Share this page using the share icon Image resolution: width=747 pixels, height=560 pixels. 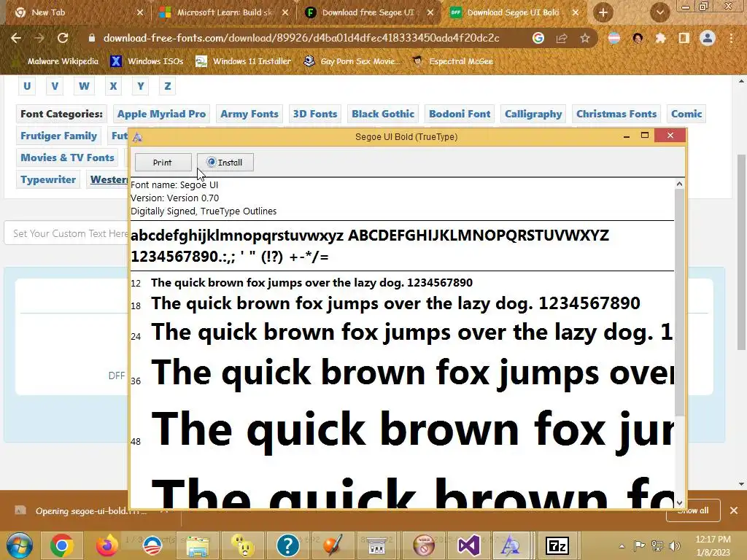pyautogui.click(x=562, y=38)
